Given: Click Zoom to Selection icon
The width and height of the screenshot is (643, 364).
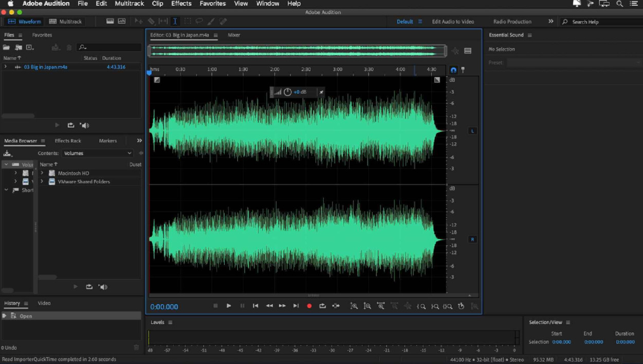Looking at the screenshot, I should click(x=448, y=306).
